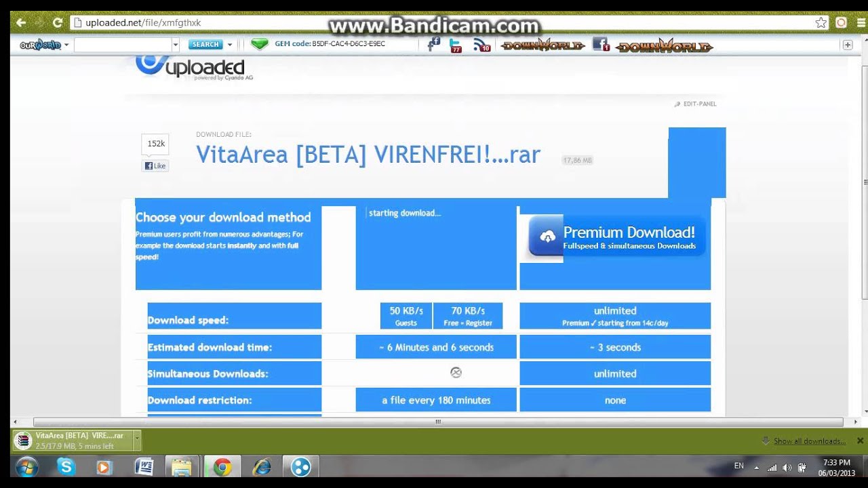
Task: Click the 17,86 MB file size label
Action: (x=577, y=161)
